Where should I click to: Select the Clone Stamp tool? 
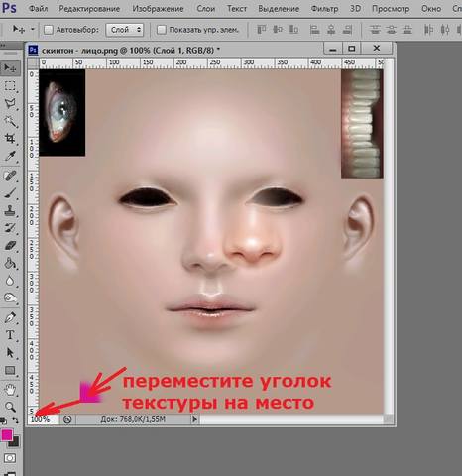click(10, 210)
